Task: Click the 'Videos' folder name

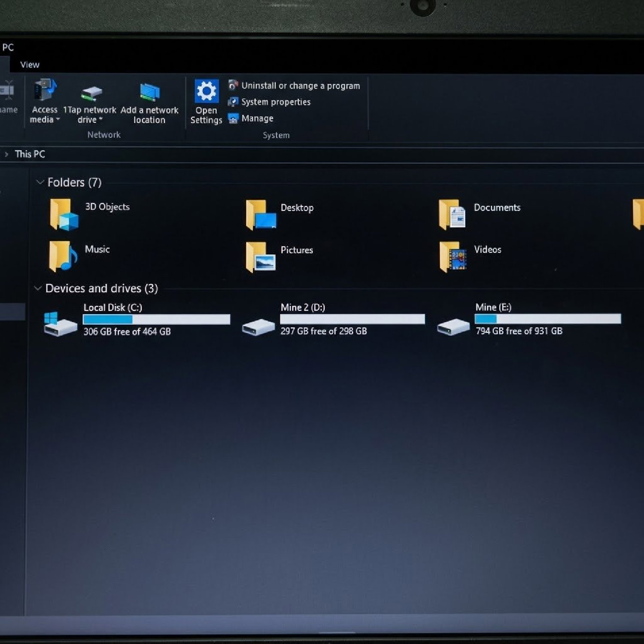Action: pyautogui.click(x=487, y=249)
